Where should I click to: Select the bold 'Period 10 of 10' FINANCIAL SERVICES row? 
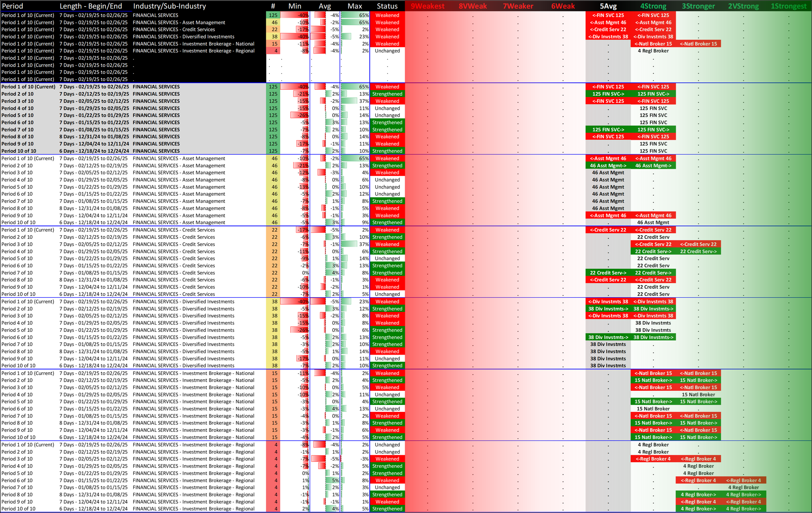coord(19,151)
